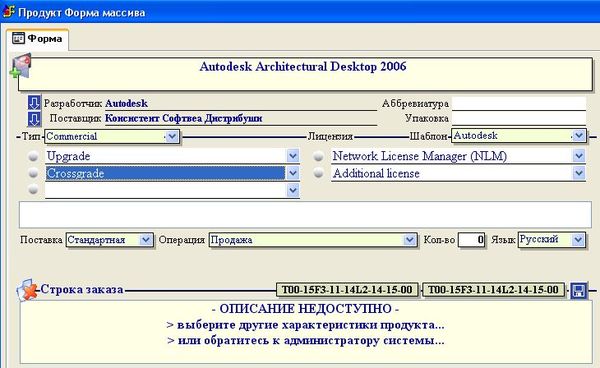Click the ОПИСАНИЕ НЕДОСТУПНО message text
Screen dimensions: 600x368
click(x=305, y=309)
